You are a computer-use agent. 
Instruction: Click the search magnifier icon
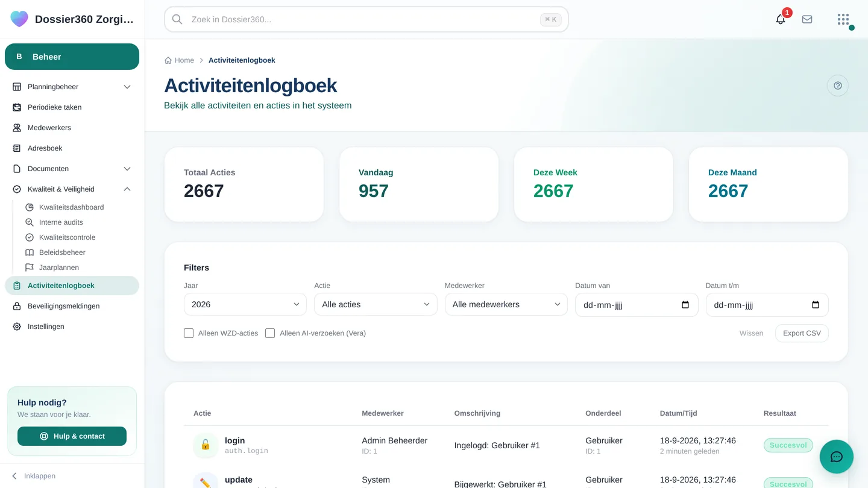pos(177,19)
